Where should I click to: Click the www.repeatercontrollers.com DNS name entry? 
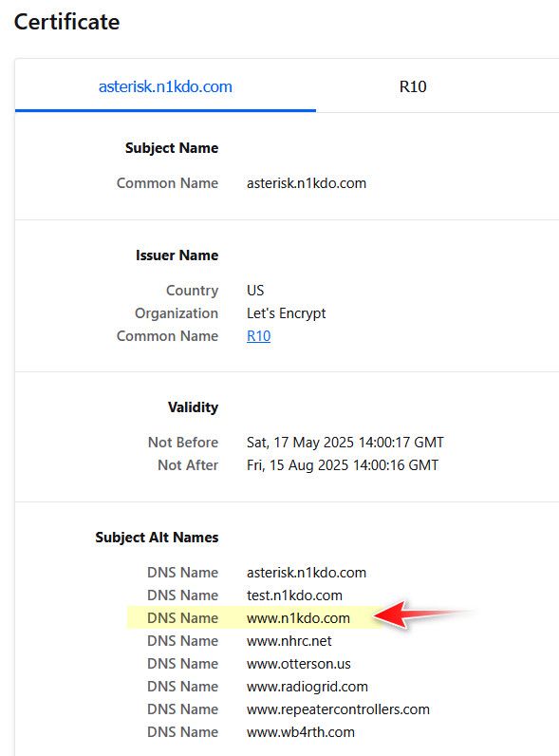point(338,709)
